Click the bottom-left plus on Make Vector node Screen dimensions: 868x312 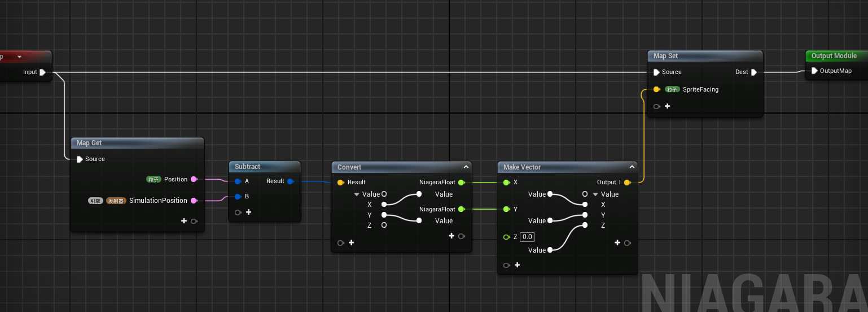(x=517, y=265)
